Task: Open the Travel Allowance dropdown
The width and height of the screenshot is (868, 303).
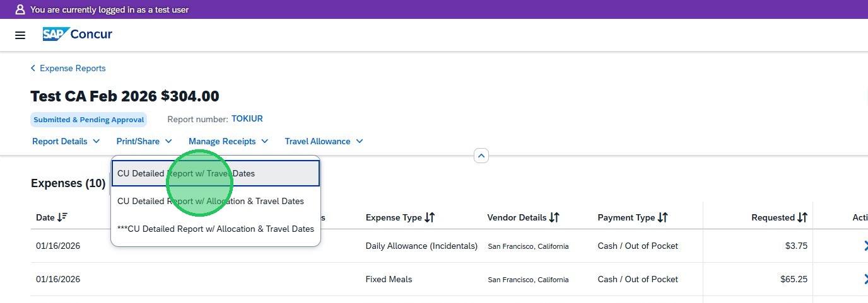Action: 324,141
